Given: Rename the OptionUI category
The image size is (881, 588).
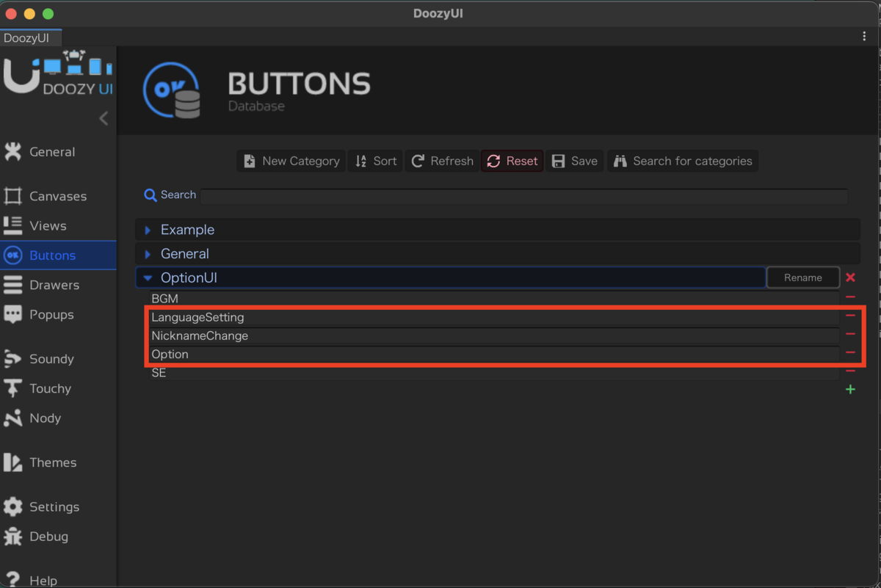Looking at the screenshot, I should [803, 277].
